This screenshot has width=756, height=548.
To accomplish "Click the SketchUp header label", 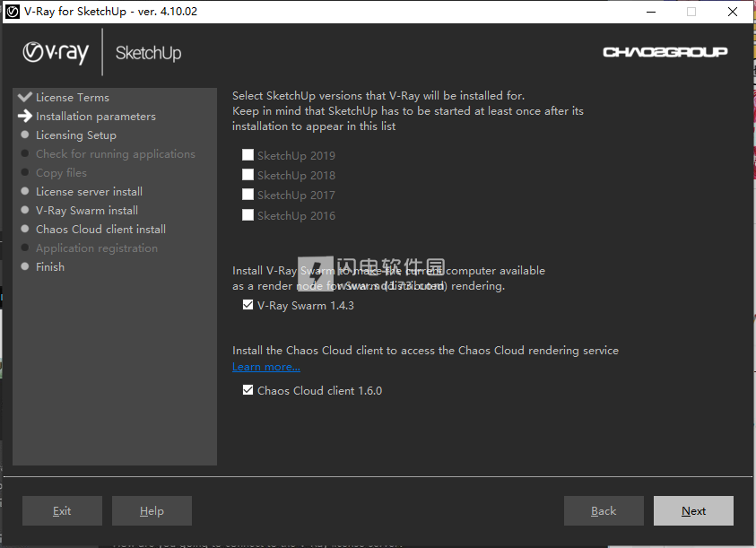I will click(x=149, y=53).
